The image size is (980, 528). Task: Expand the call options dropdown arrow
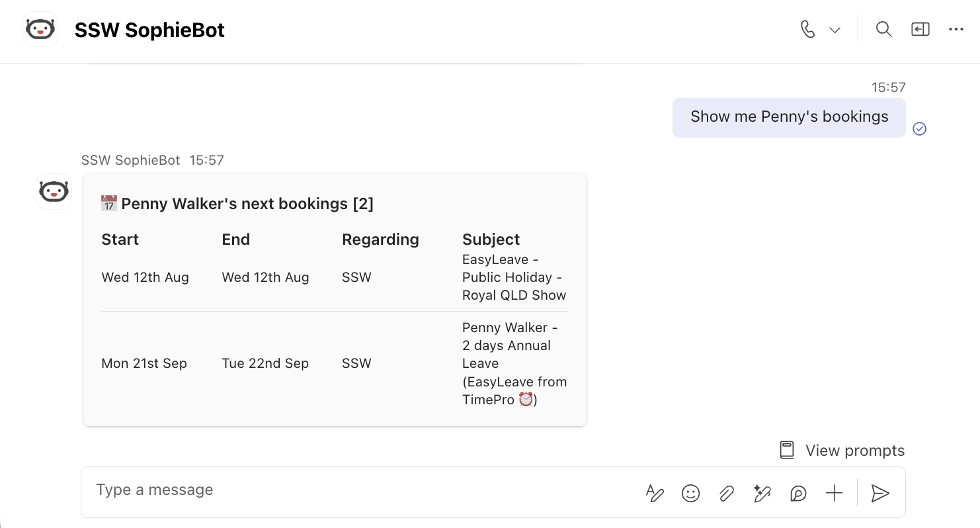coord(835,30)
